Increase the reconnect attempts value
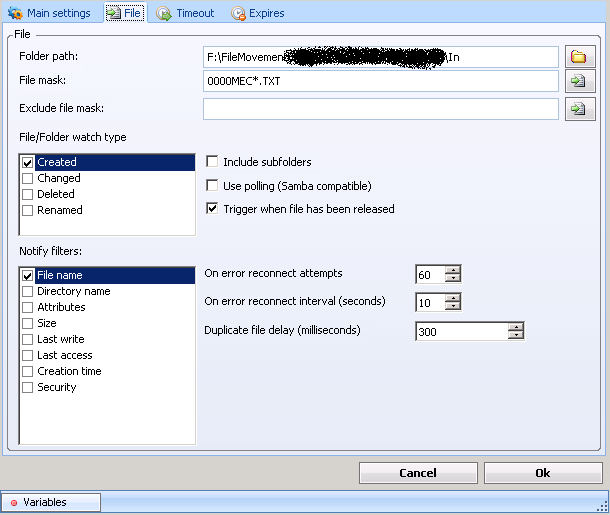This screenshot has width=610, height=515. point(453,270)
